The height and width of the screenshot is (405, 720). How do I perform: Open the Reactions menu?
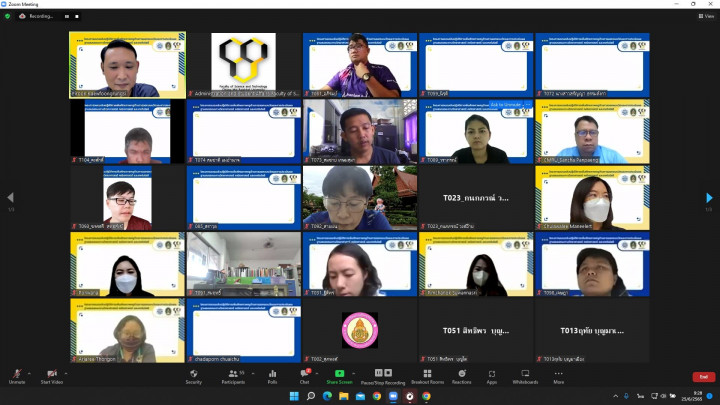(x=461, y=376)
